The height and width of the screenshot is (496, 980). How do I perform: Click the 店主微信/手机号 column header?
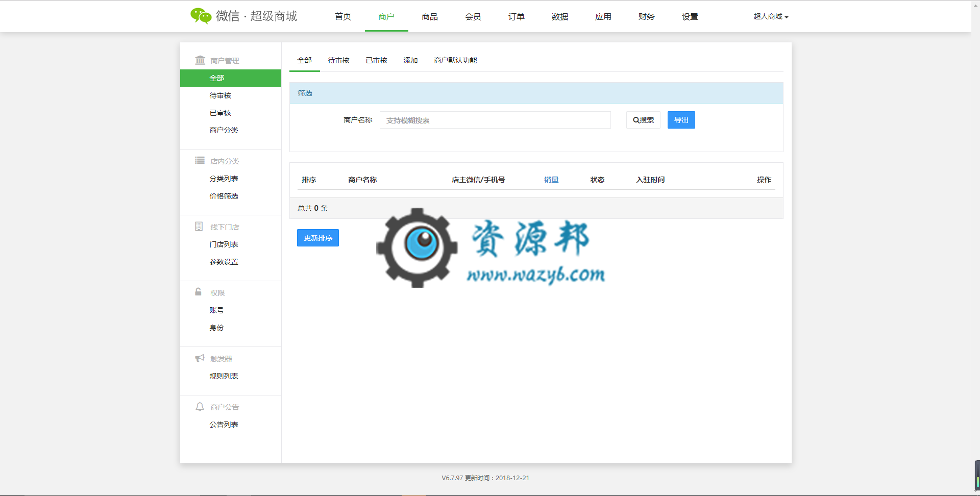pyautogui.click(x=478, y=180)
